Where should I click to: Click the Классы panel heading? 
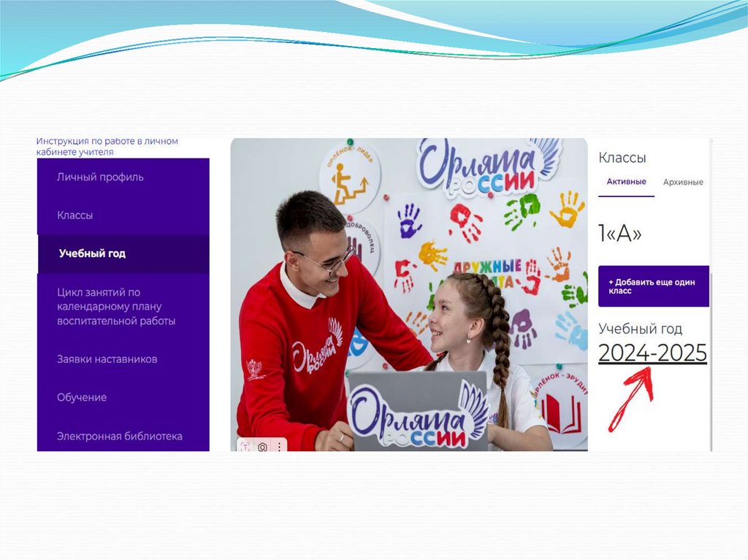click(622, 158)
